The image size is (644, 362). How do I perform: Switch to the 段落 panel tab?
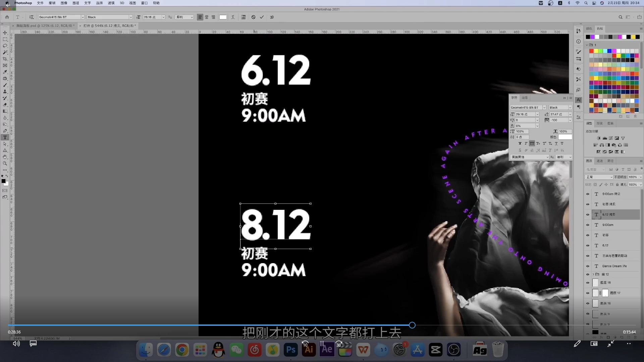525,98
